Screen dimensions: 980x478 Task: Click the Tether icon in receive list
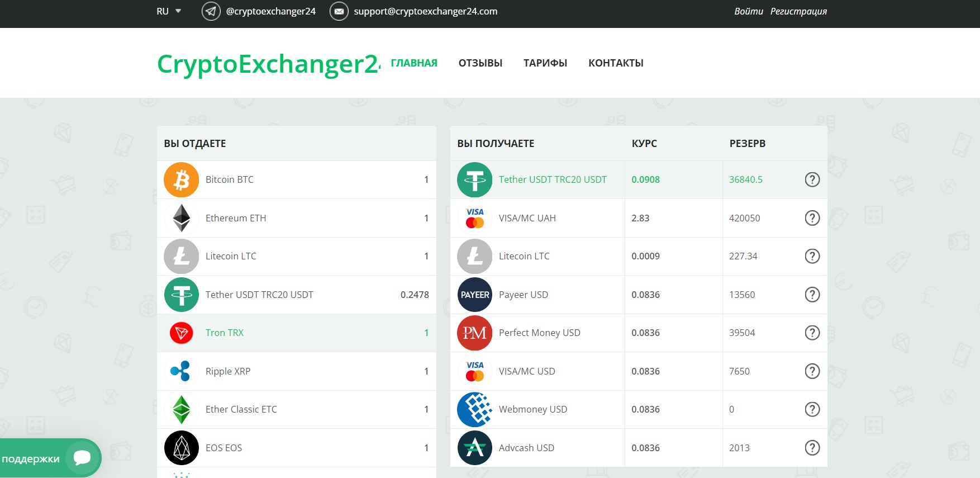475,180
